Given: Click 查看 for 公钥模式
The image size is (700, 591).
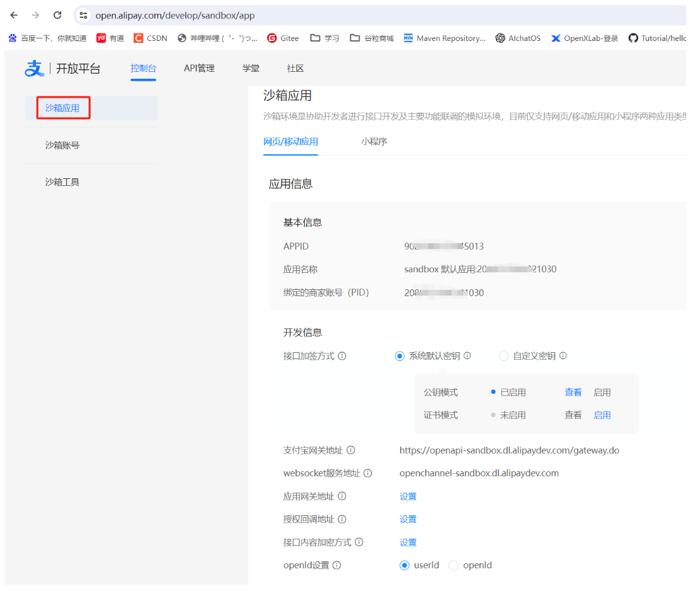Looking at the screenshot, I should point(573,393).
